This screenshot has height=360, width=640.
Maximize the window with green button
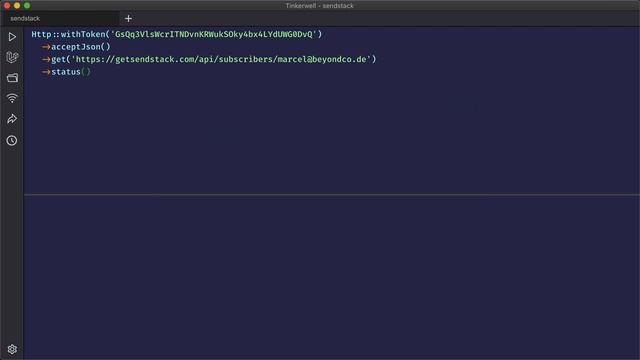tap(27, 6)
